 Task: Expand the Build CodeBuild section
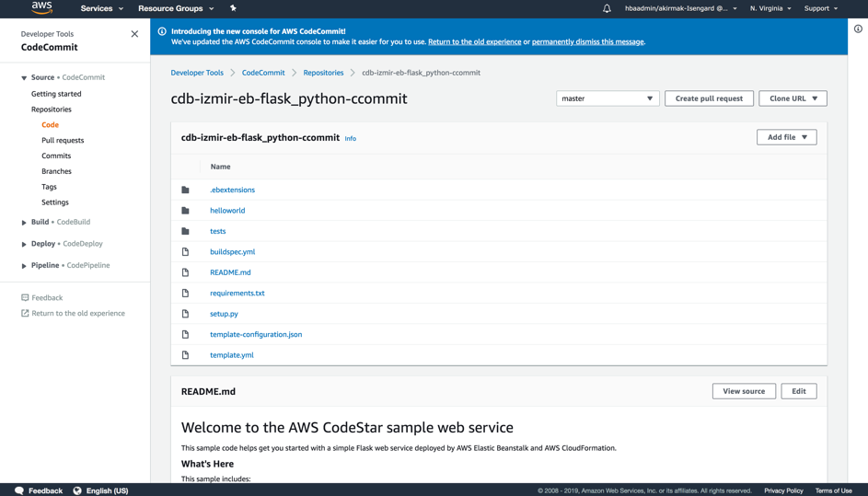[24, 223]
